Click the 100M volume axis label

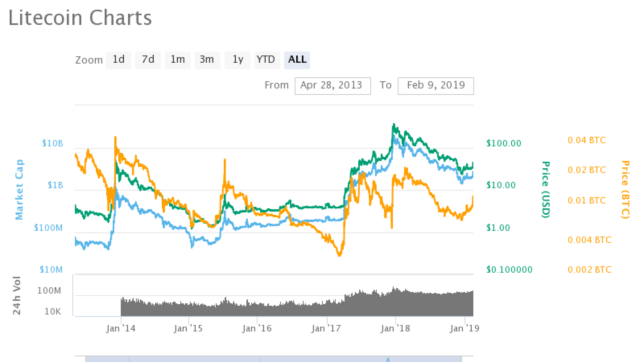[49, 290]
